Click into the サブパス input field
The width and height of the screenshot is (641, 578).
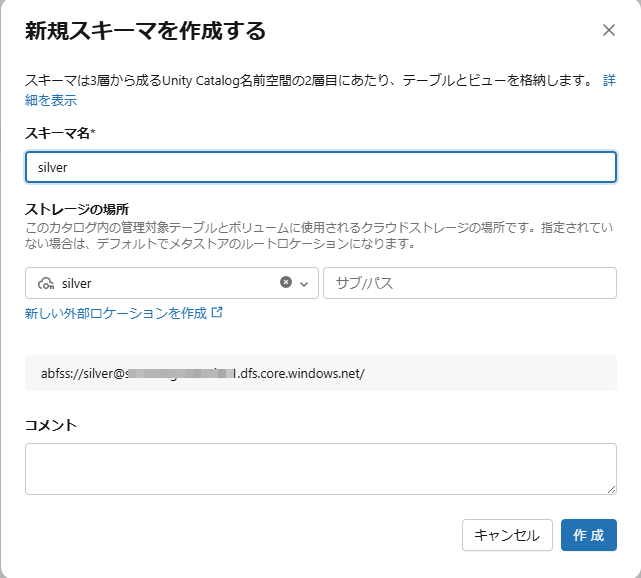click(x=469, y=283)
